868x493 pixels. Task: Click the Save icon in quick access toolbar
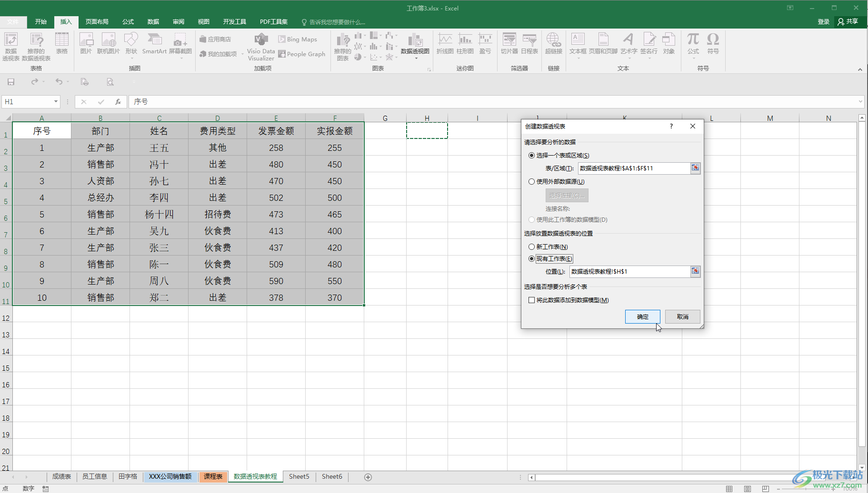11,82
